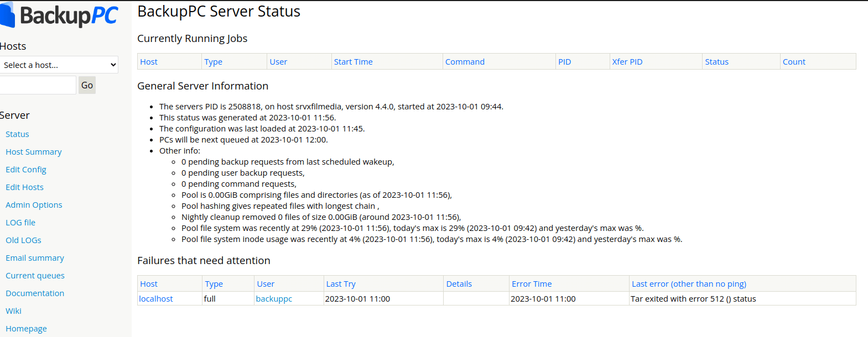The image size is (868, 337).
Task: Click 'PCs will be next queued' line
Action: [x=243, y=140]
